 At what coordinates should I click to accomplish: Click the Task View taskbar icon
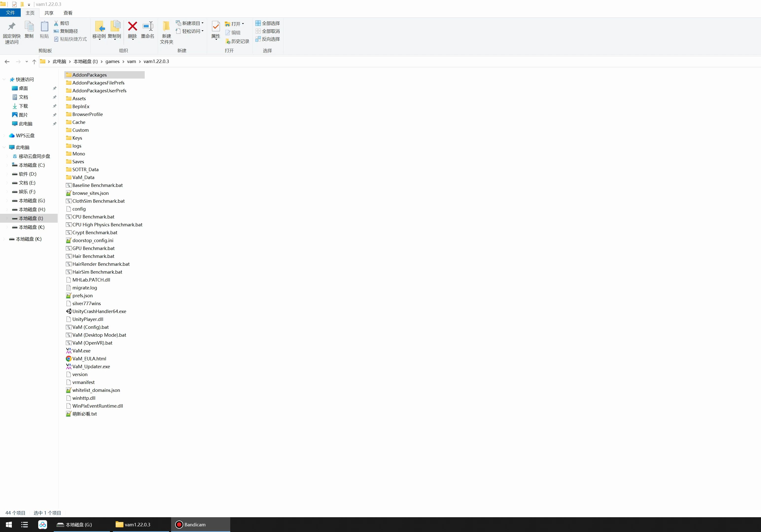[x=24, y=525]
